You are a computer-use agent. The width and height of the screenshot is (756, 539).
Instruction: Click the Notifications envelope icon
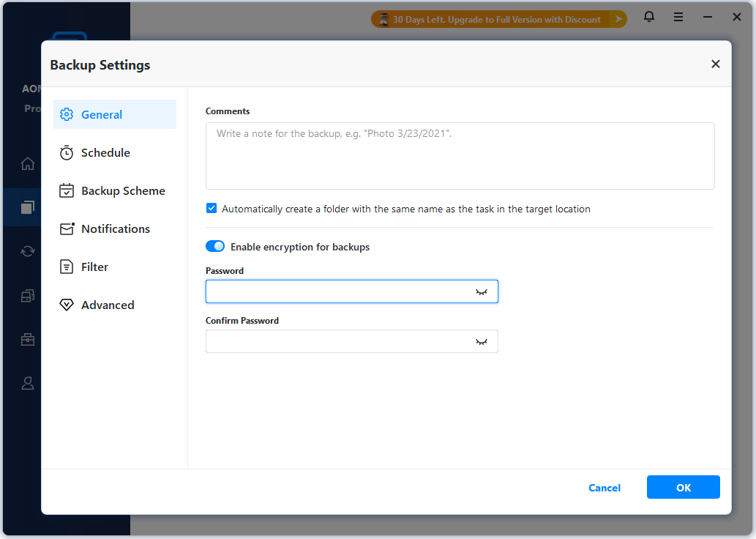point(67,228)
